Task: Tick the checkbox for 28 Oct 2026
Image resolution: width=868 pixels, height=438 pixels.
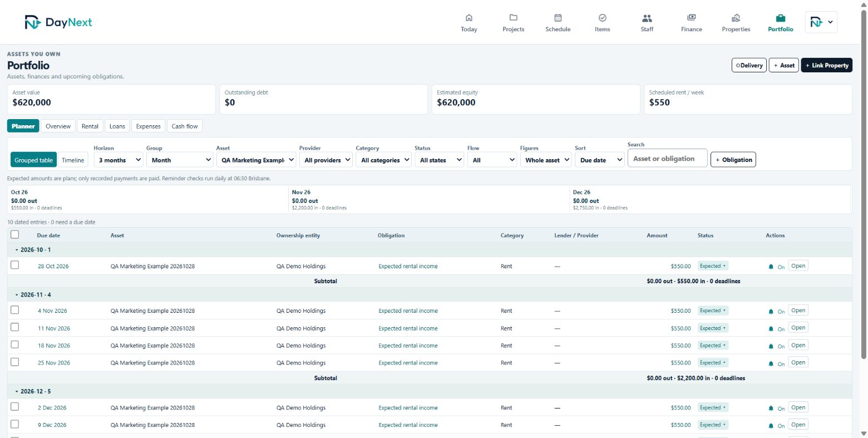Action: (14, 265)
